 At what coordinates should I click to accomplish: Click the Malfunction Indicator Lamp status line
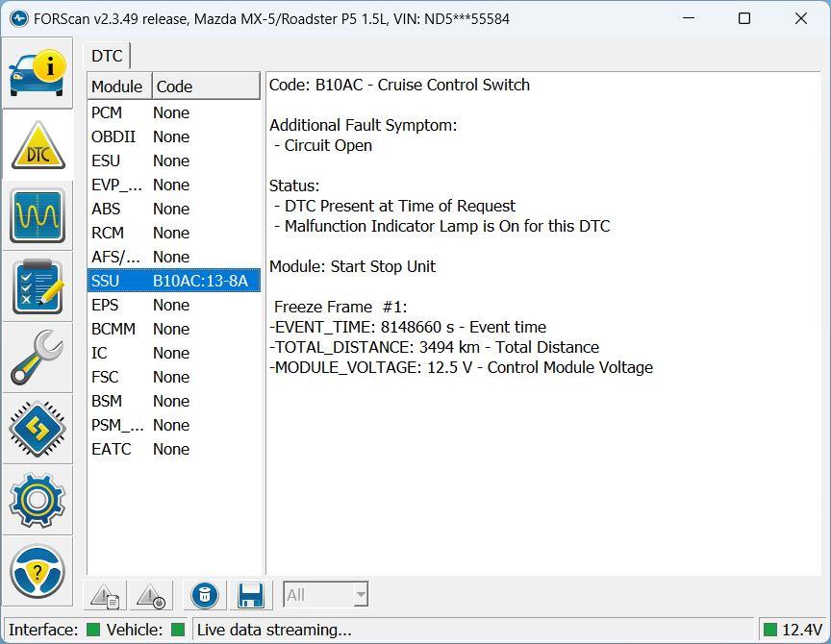pos(447,226)
